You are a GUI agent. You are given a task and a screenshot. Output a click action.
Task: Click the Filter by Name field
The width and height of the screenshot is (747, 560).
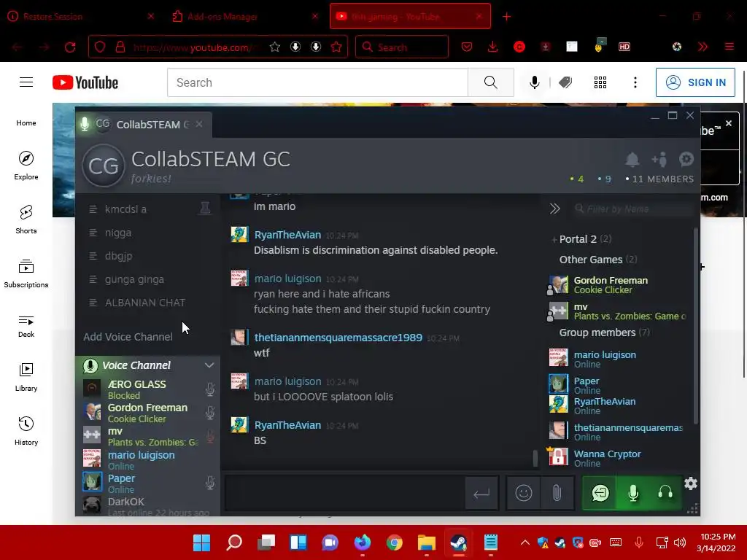[632, 209]
